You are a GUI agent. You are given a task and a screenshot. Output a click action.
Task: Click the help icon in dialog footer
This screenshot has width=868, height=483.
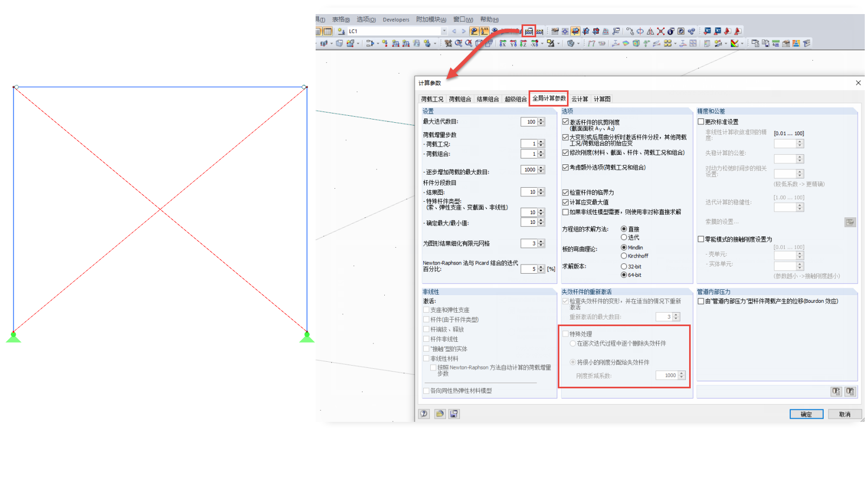coord(424,414)
